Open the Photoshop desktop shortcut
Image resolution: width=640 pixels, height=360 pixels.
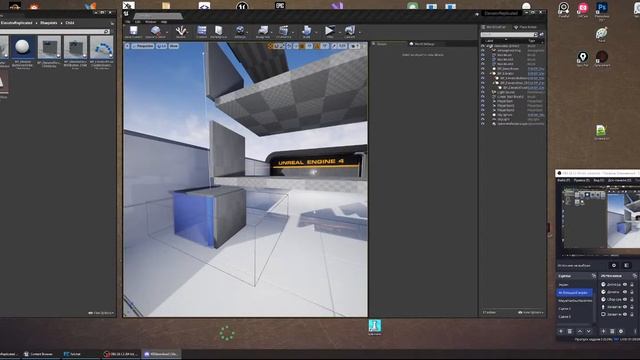[x=602, y=10]
